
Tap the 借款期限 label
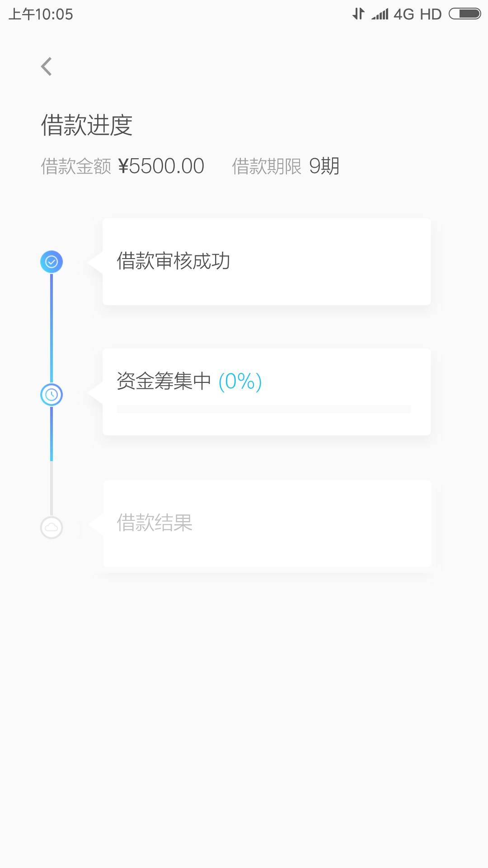[267, 166]
